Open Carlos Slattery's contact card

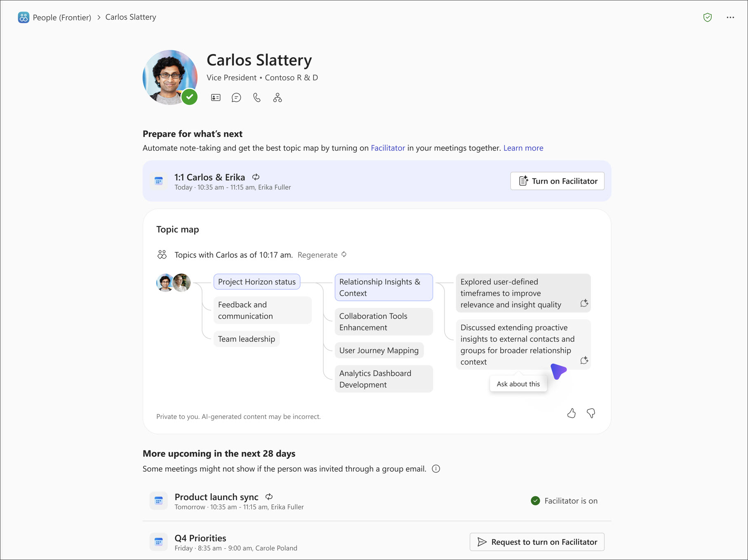[x=216, y=97]
